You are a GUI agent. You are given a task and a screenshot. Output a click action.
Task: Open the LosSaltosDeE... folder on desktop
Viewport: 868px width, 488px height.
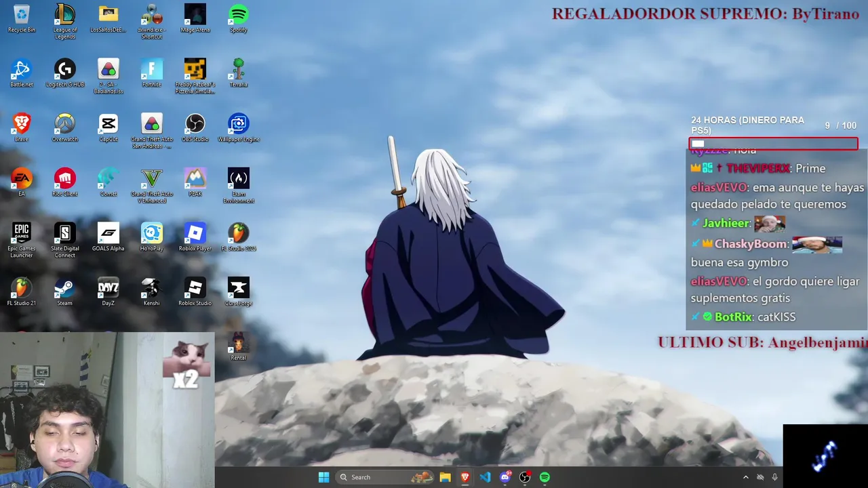tap(108, 19)
